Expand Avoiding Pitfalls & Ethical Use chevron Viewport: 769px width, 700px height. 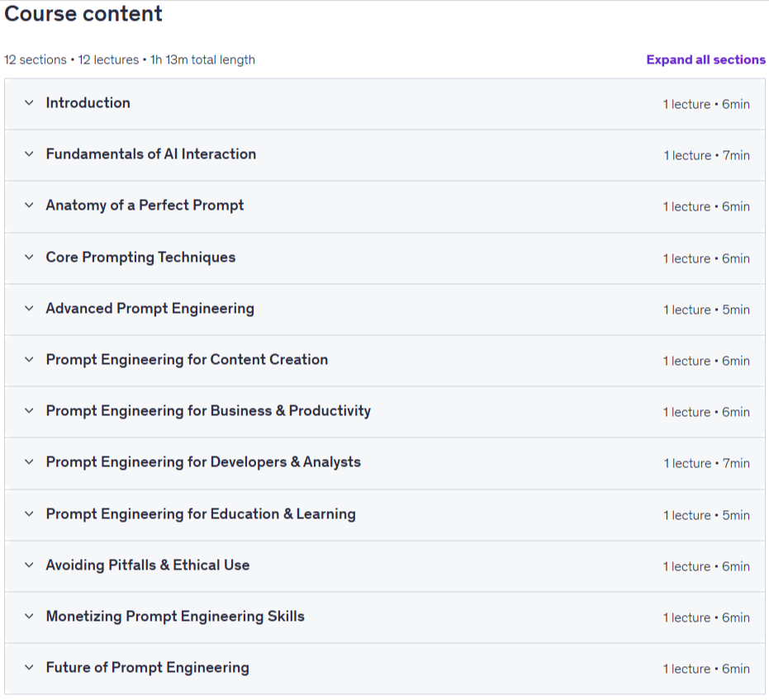point(30,565)
